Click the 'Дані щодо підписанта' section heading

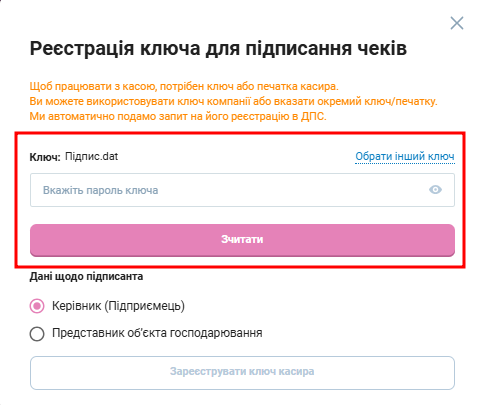(86, 277)
